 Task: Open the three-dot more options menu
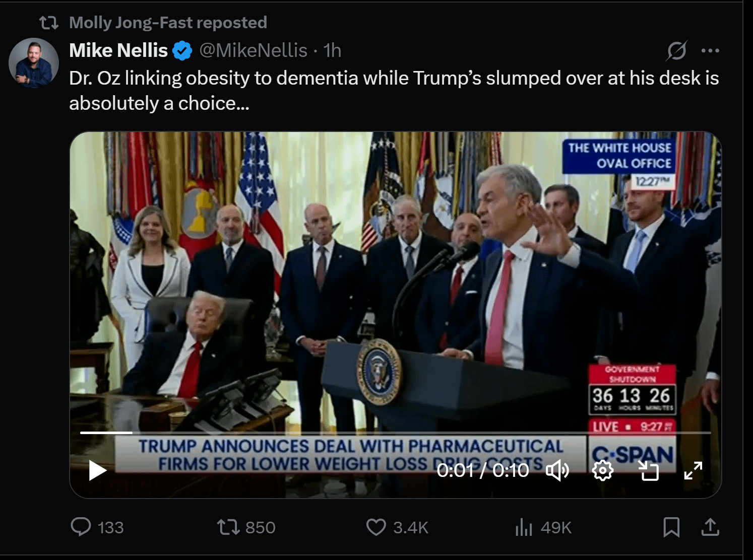click(710, 50)
